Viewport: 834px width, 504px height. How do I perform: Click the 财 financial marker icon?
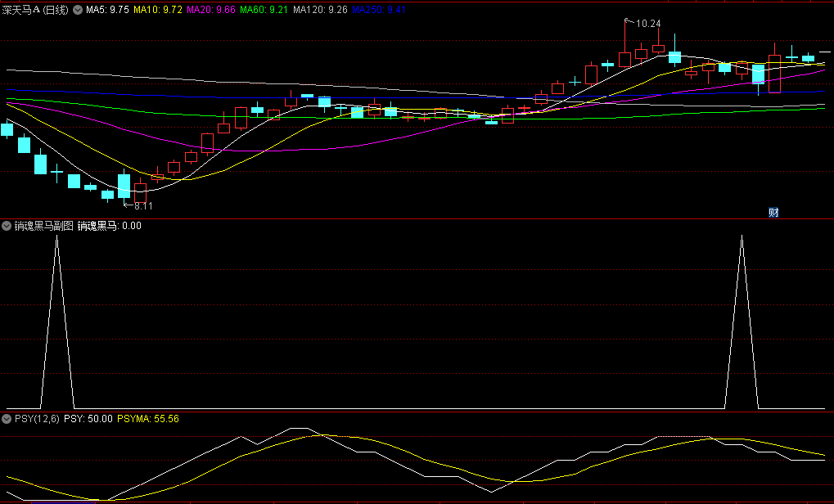coord(773,213)
